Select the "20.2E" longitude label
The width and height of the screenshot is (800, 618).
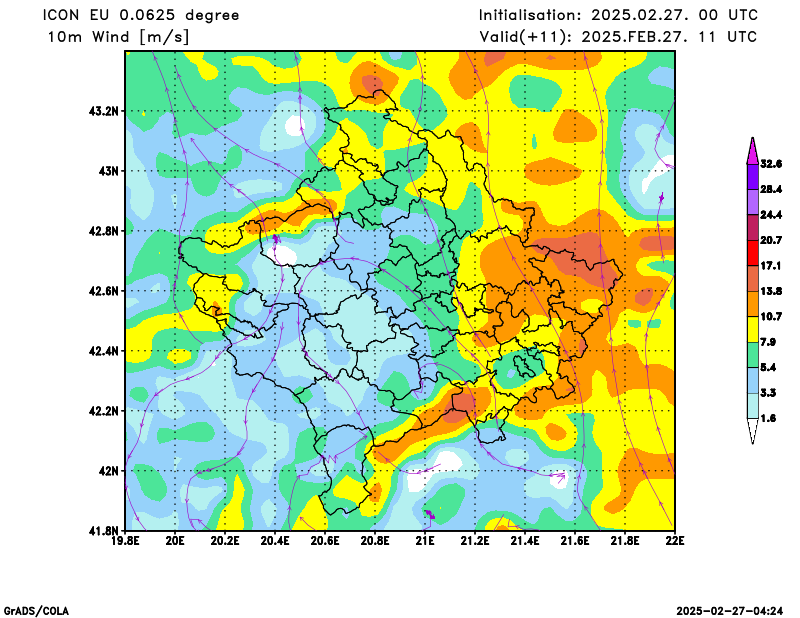(226, 540)
